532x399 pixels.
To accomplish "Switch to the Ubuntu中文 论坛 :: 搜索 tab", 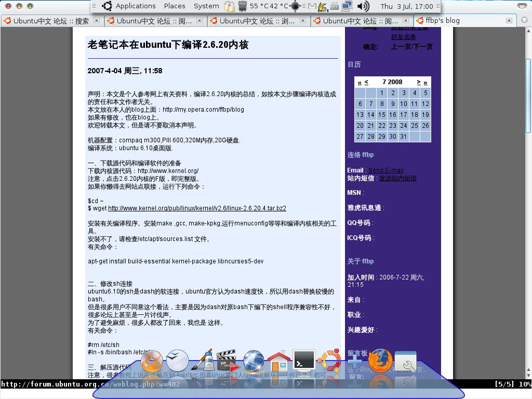I will 52,21.
